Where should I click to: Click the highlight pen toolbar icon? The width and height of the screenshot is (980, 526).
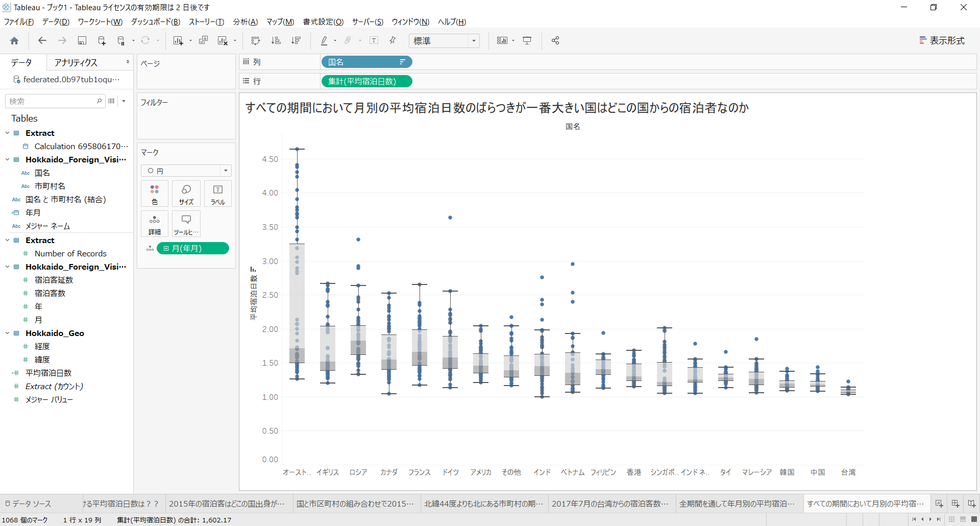[324, 41]
